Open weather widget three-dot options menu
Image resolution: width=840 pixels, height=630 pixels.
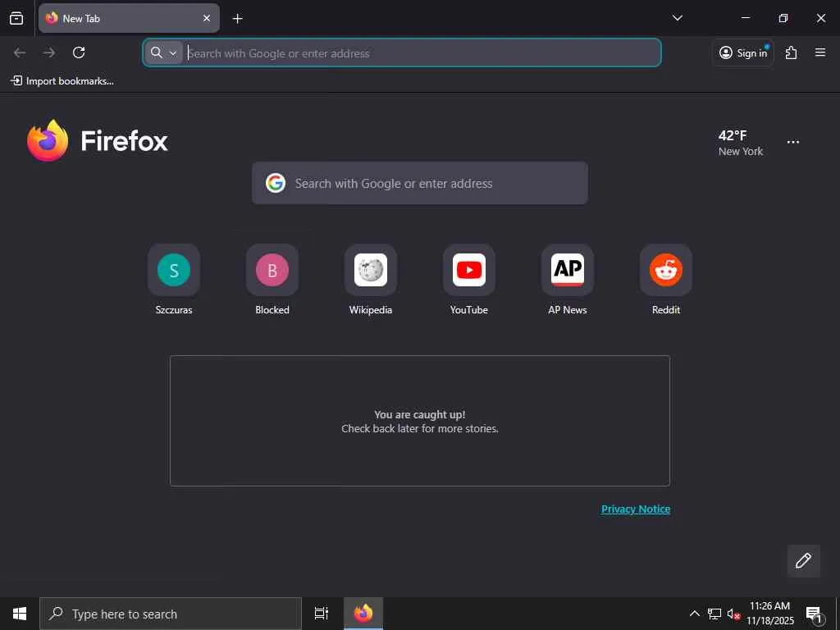[793, 142]
